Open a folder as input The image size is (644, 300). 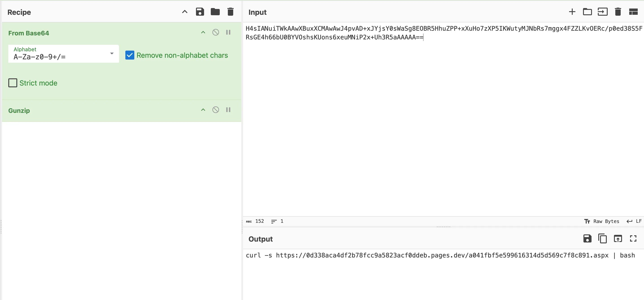[587, 12]
